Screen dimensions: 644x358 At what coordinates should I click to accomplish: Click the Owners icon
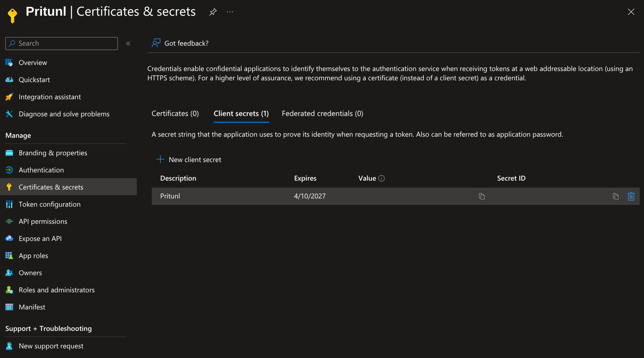[x=9, y=273]
